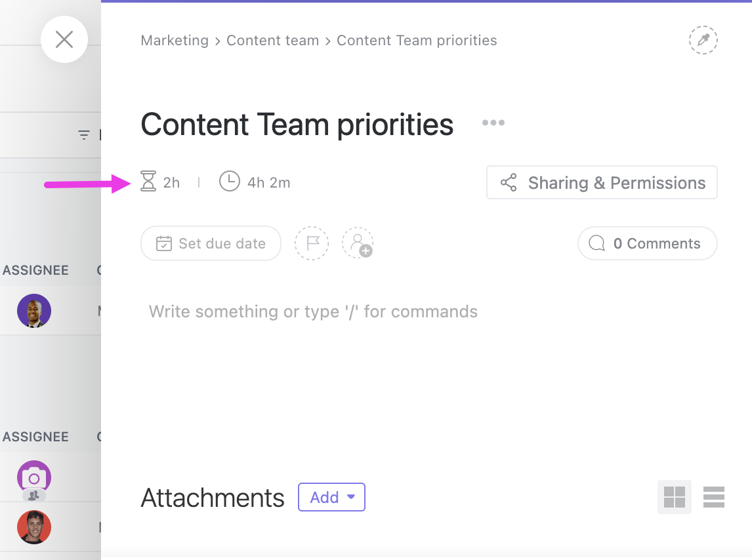
Task: Open the color dropper icon
Action: (x=703, y=41)
